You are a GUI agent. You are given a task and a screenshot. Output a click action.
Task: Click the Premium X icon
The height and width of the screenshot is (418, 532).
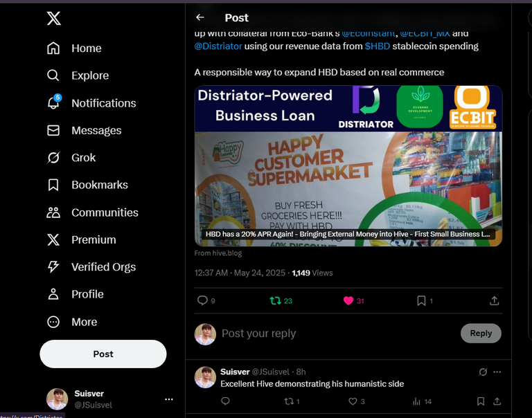click(x=53, y=239)
